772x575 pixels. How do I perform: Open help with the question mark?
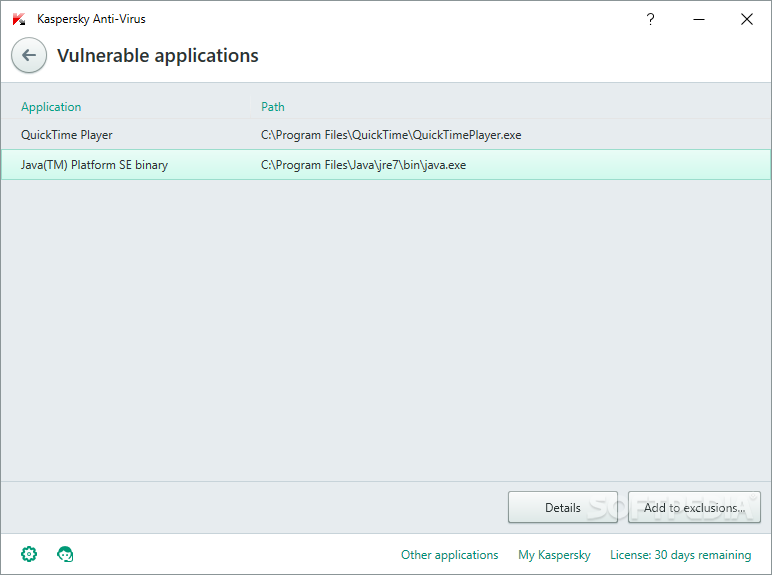(650, 19)
